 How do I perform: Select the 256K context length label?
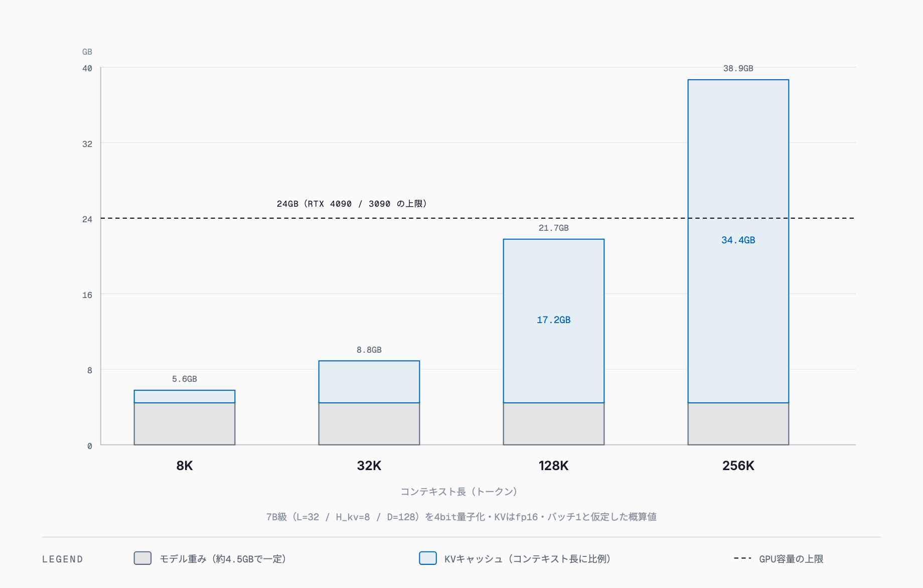point(738,466)
